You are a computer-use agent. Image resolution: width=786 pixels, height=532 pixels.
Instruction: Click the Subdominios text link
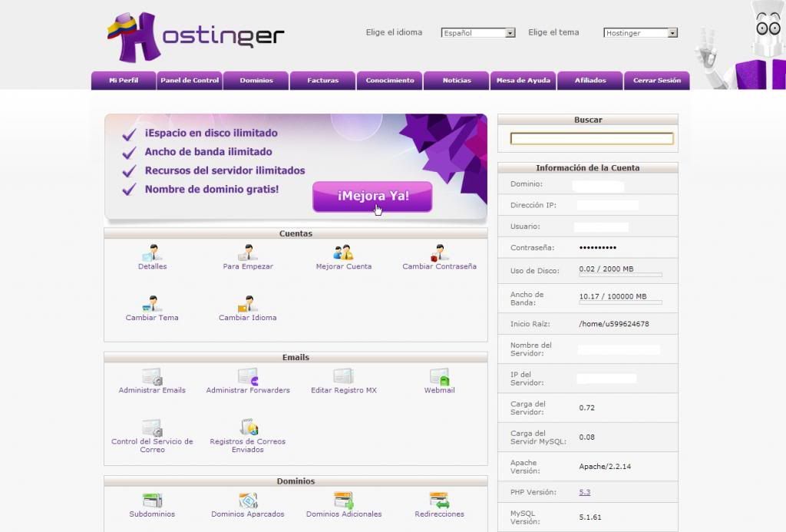tap(152, 514)
